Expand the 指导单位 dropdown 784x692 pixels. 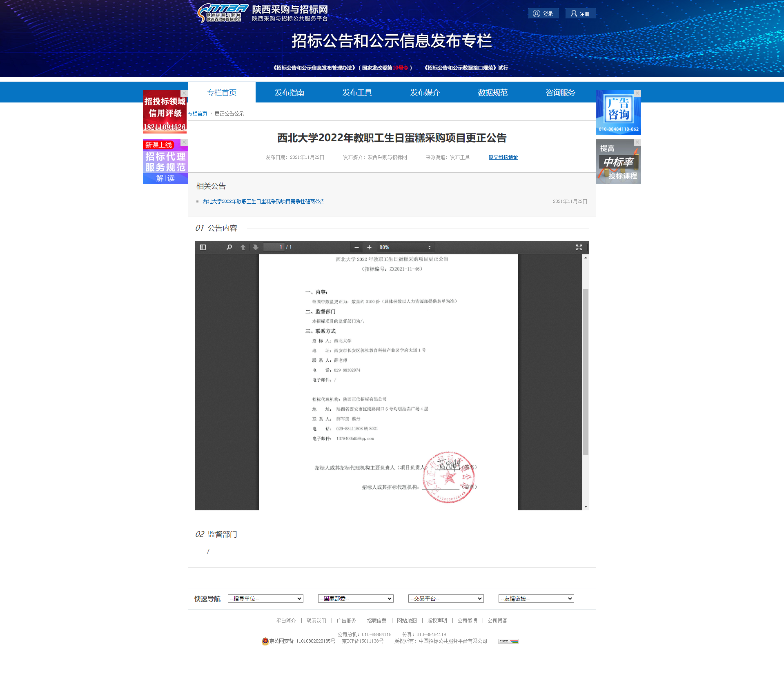[265, 599]
